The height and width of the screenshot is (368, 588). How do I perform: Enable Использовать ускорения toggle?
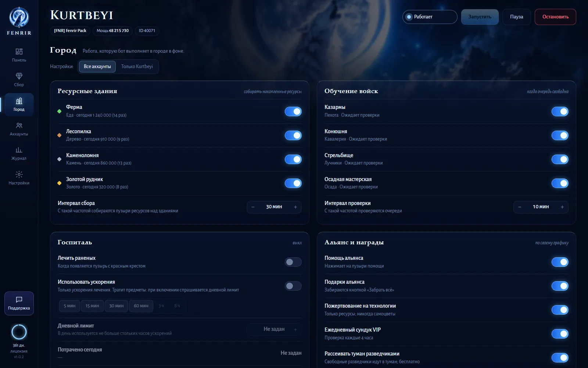tap(293, 286)
